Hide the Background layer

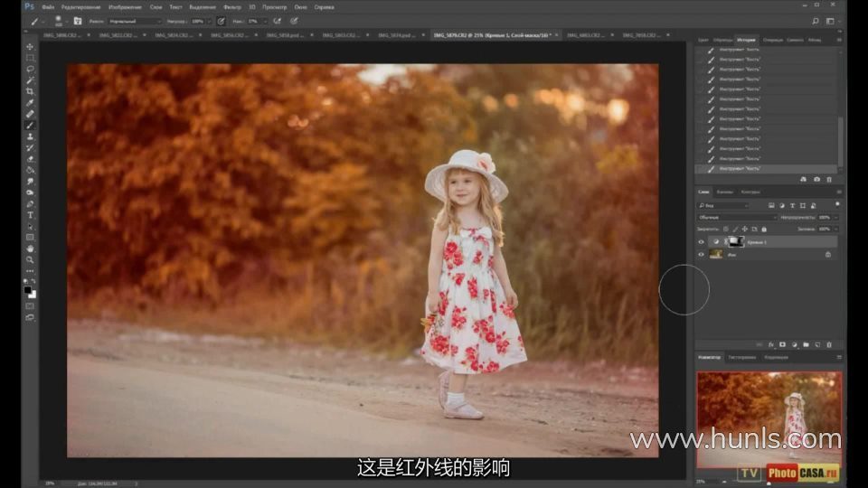tap(701, 255)
